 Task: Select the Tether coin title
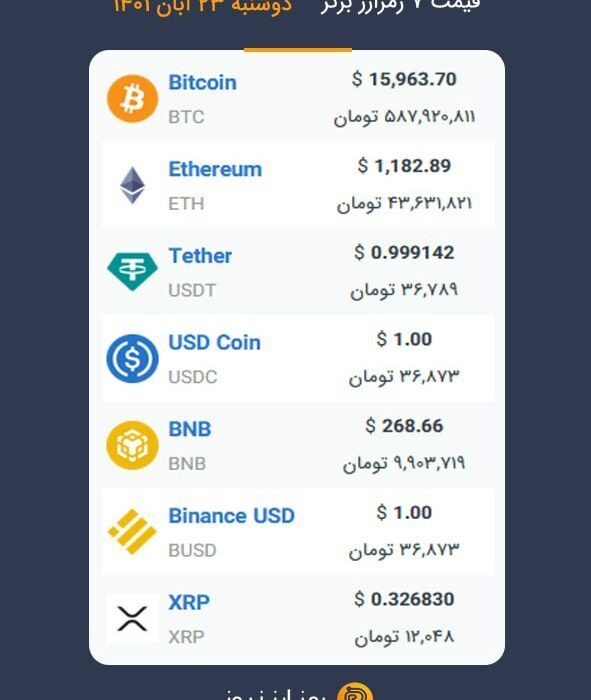click(x=200, y=256)
